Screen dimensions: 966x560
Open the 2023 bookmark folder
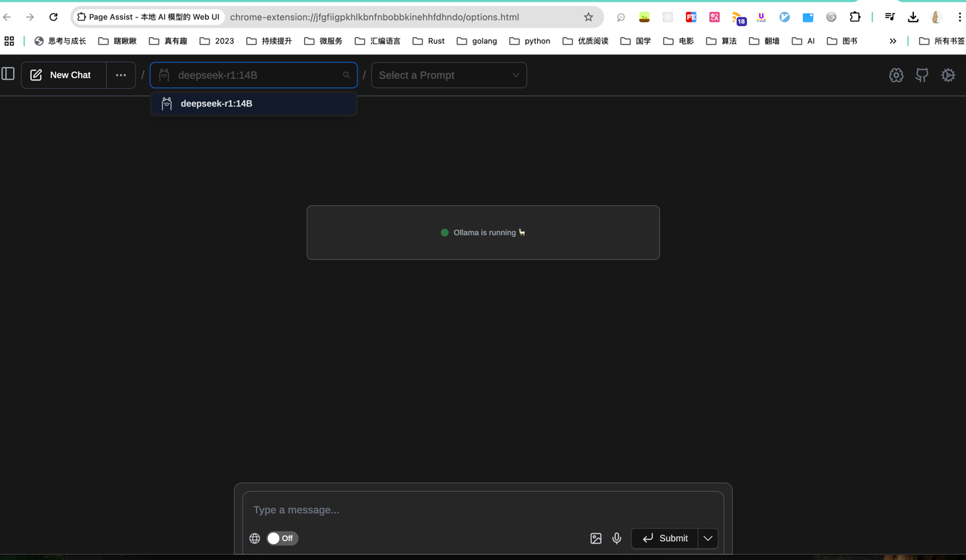[x=217, y=41]
